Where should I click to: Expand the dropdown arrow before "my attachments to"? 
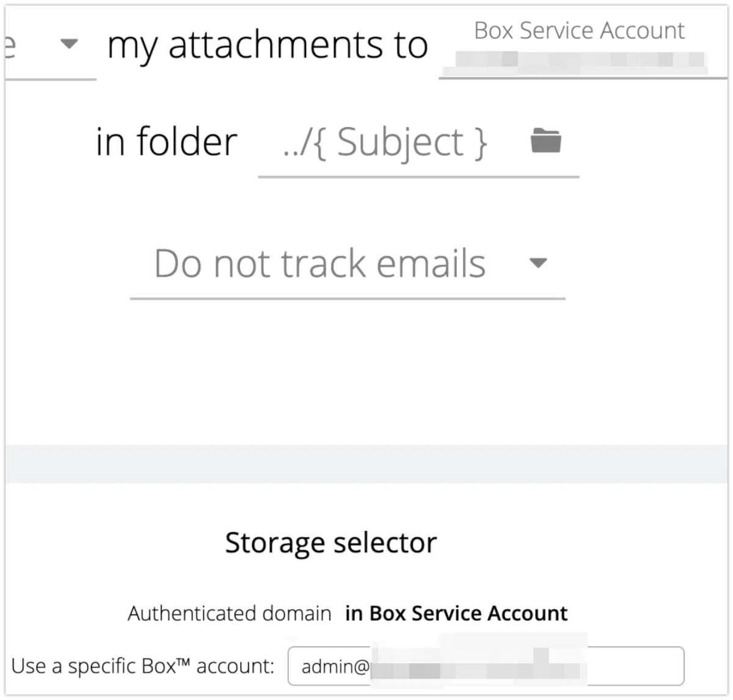point(70,44)
